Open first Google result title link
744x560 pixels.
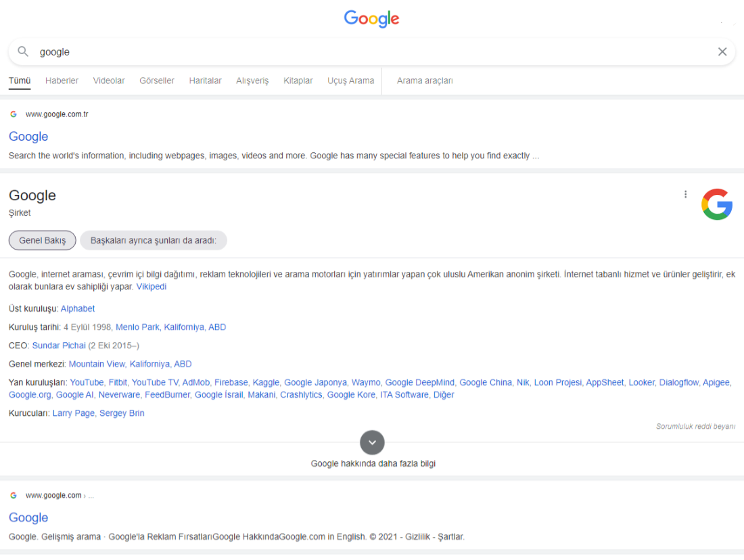pos(28,137)
